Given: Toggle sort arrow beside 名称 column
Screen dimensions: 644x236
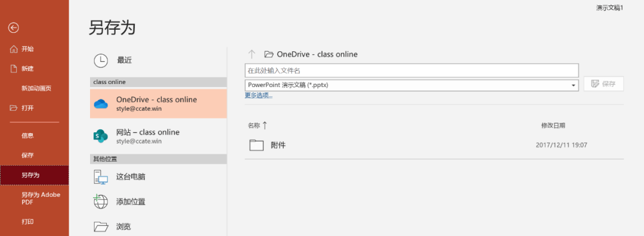Looking at the screenshot, I should 265,125.
